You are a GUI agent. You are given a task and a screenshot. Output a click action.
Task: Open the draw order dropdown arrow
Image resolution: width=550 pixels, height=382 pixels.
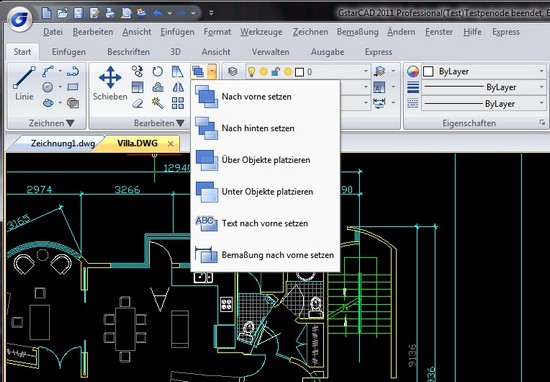pos(212,72)
